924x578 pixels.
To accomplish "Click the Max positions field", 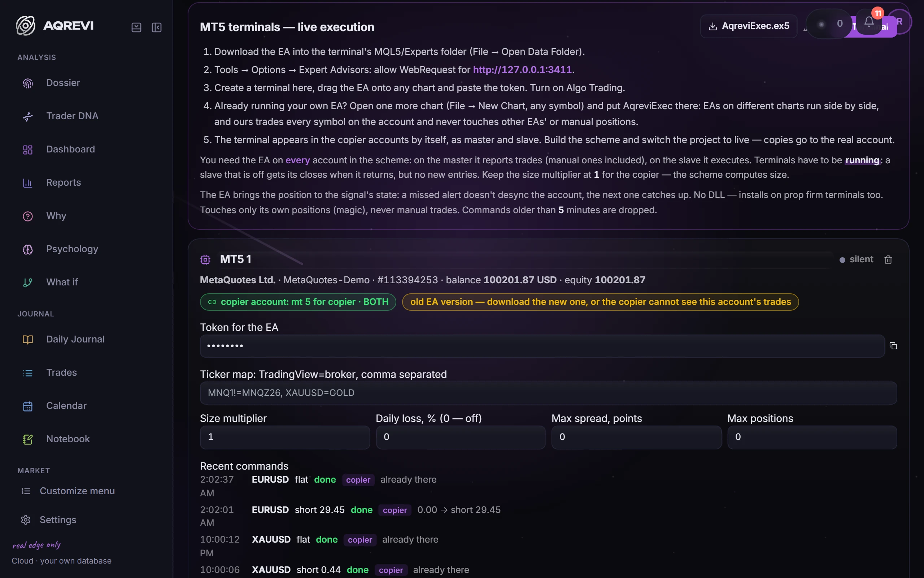I will [x=812, y=437].
